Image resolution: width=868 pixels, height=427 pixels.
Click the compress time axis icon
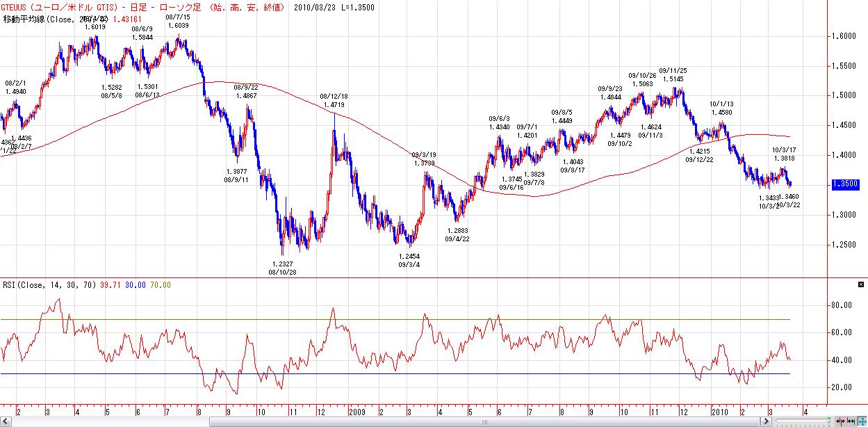click(x=840, y=421)
